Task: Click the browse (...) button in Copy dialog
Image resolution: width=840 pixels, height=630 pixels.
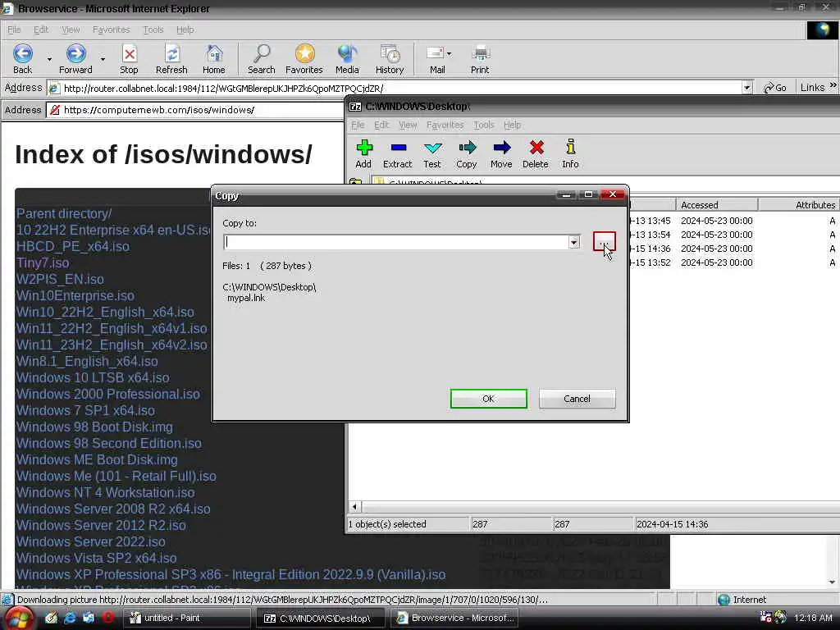Action: click(605, 242)
